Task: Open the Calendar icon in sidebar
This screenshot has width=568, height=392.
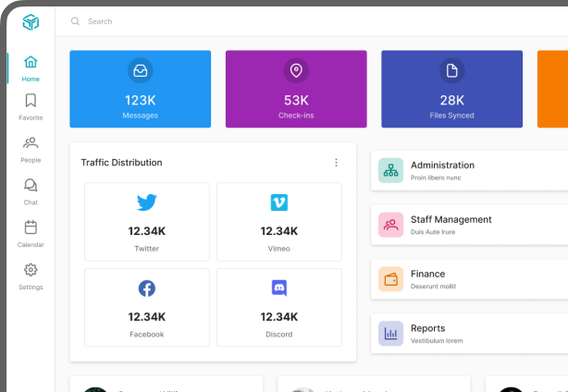Action: click(x=31, y=227)
